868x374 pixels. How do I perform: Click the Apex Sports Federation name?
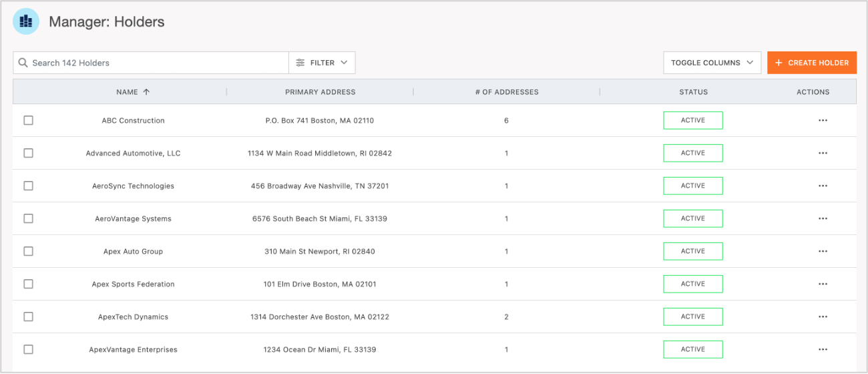133,285
